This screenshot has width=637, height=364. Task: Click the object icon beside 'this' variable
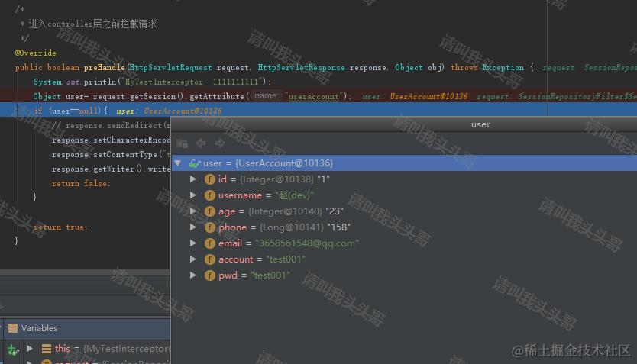tap(47, 349)
